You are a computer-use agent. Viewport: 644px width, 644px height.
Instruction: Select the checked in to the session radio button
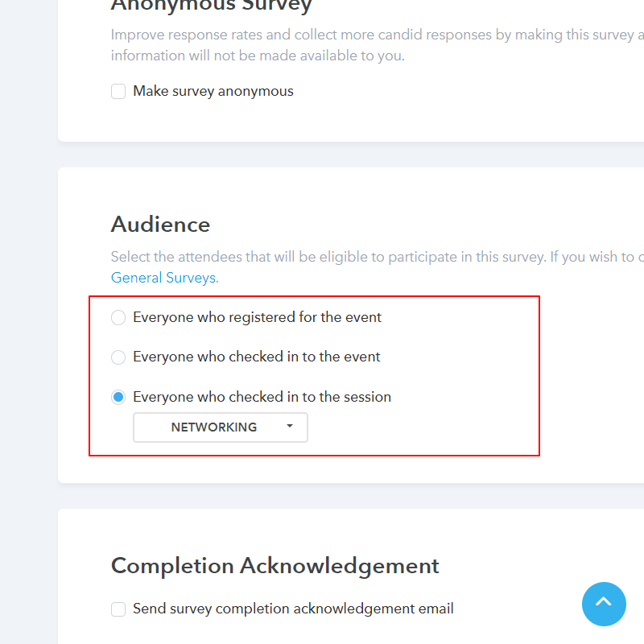click(118, 397)
